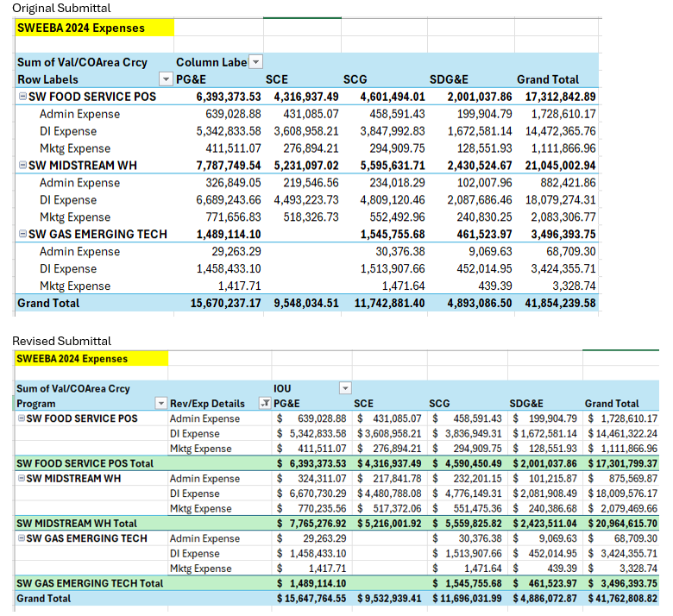Collapse SW GAS EMERGING TECH in revised table
Viewport: 673px width, 616px height.
(21, 537)
